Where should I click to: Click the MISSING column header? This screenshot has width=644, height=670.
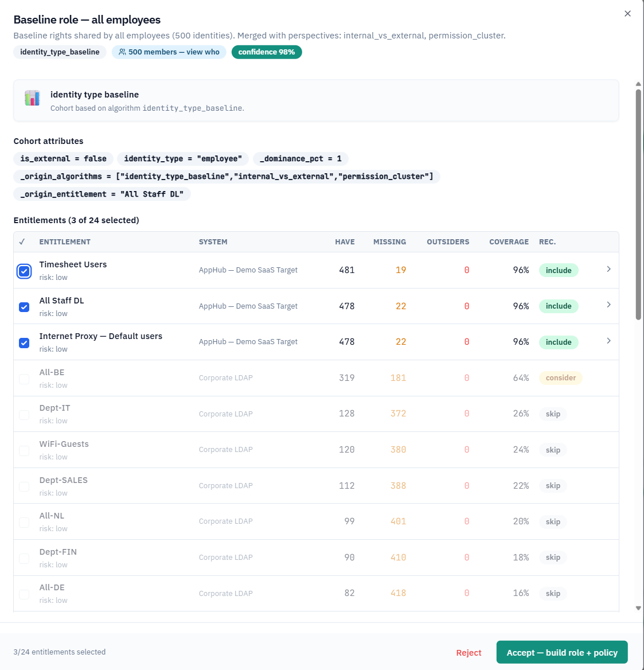(389, 242)
